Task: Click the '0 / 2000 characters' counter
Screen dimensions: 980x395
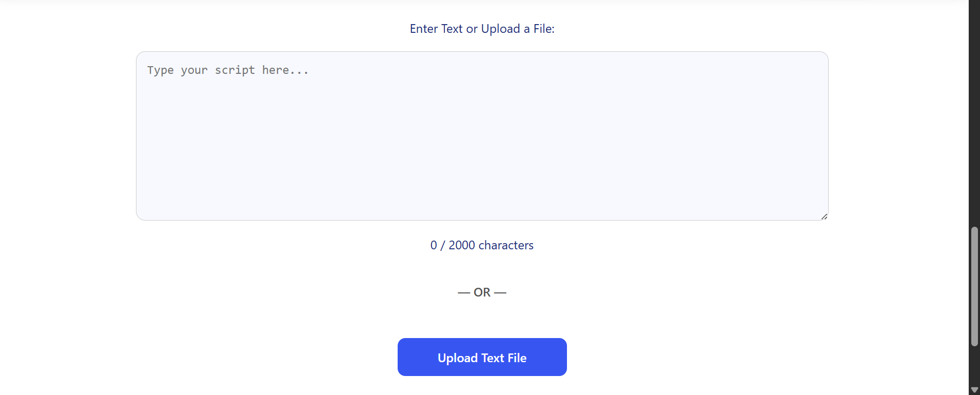Action: coord(481,245)
